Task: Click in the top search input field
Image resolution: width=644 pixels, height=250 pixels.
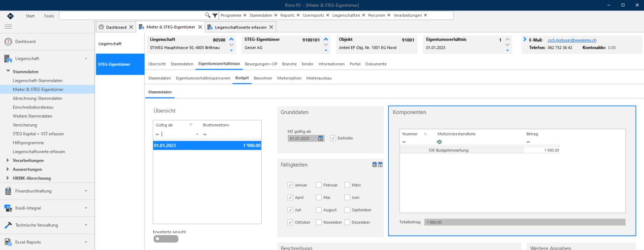Action: click(132, 15)
